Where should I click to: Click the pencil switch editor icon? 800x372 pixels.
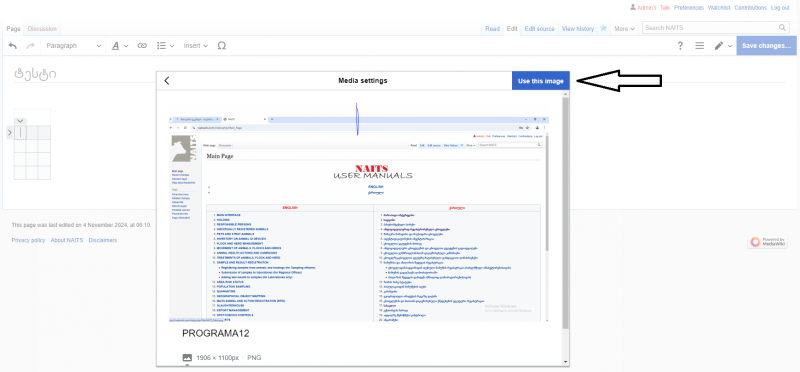point(718,46)
